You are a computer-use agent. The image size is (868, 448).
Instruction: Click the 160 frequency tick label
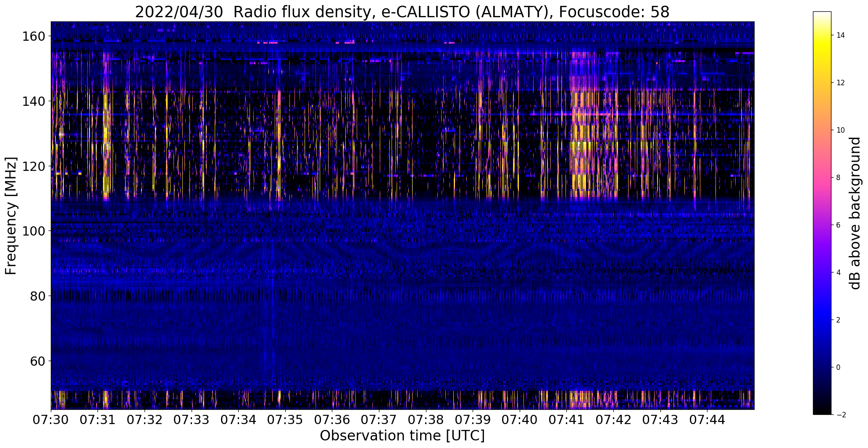click(34, 37)
